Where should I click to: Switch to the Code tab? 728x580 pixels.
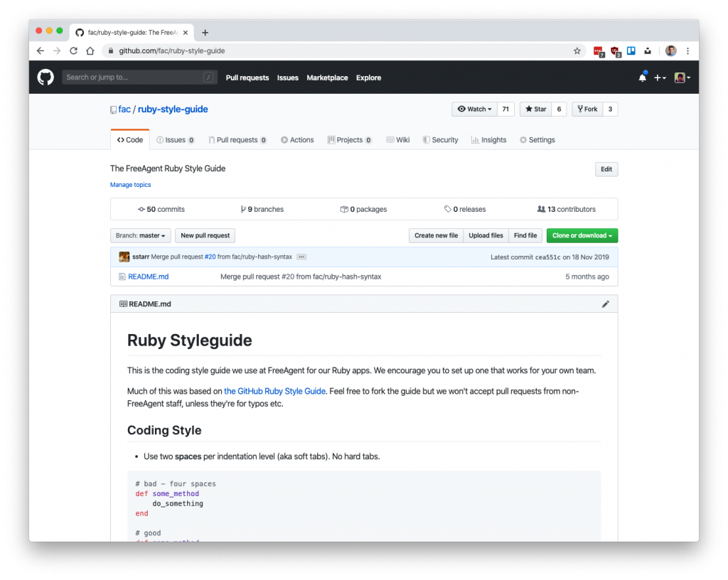[x=130, y=140]
